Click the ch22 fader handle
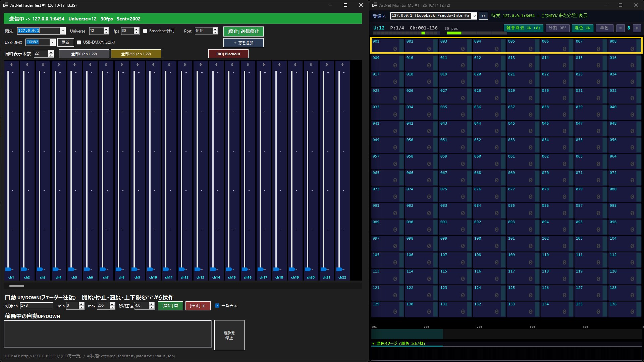The image size is (644, 362). [339, 269]
